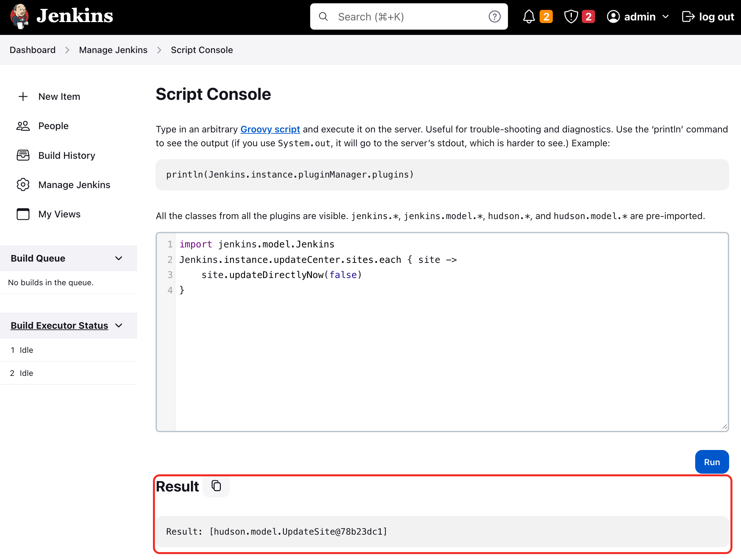Image resolution: width=741 pixels, height=560 pixels.
Task: Click the People sidebar icon
Action: [23, 126]
